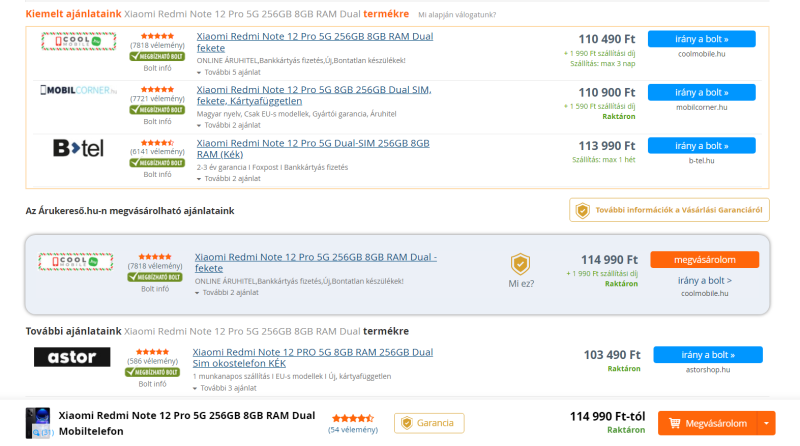Screen dimensions: 800x446
Task: Open the (6141 vélemény) reviews link
Action: tap(157, 152)
